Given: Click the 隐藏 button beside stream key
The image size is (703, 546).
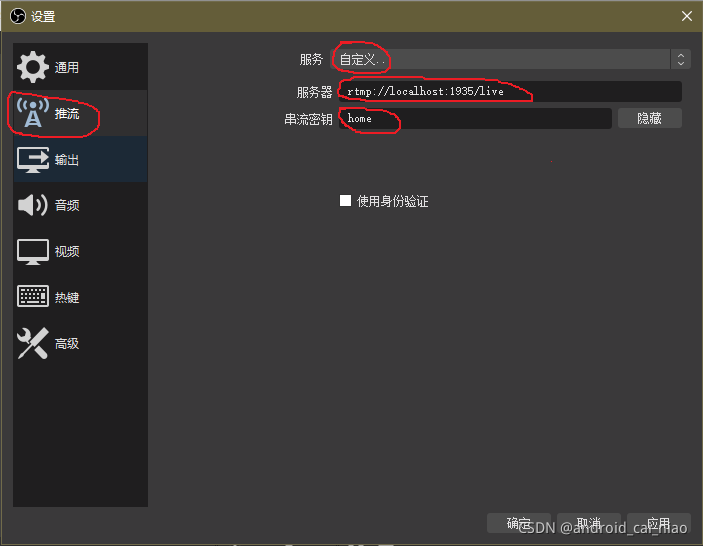Looking at the screenshot, I should click(650, 118).
